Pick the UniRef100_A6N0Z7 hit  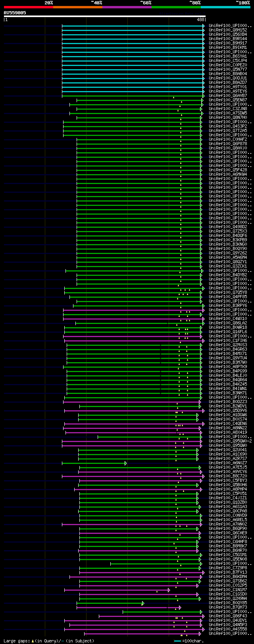point(228,463)
